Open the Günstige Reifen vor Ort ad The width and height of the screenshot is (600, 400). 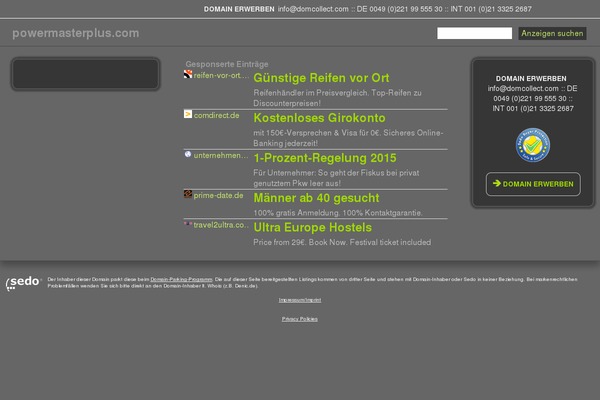[x=321, y=78]
